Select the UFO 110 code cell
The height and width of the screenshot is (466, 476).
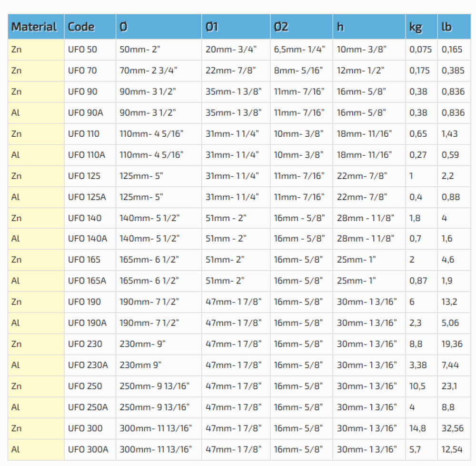coord(84,134)
